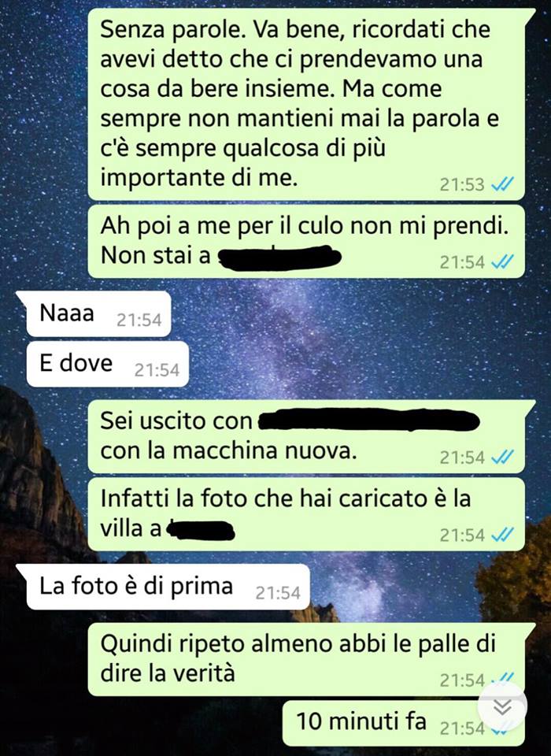Tap the 'E dove' received message
This screenshot has width=551, height=756.
pos(108,364)
